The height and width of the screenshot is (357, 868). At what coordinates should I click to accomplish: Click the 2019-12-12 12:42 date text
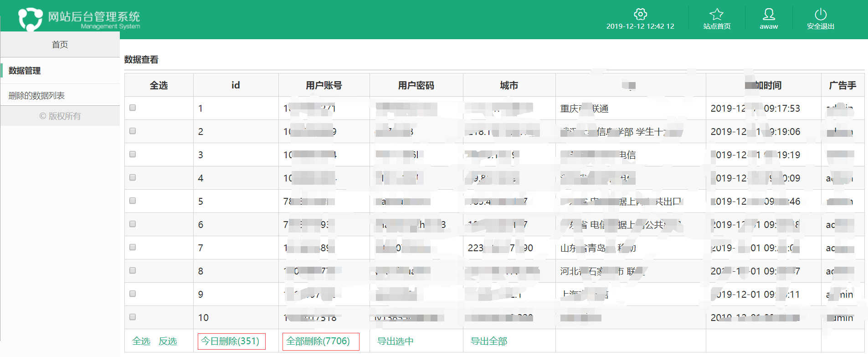pos(640,26)
